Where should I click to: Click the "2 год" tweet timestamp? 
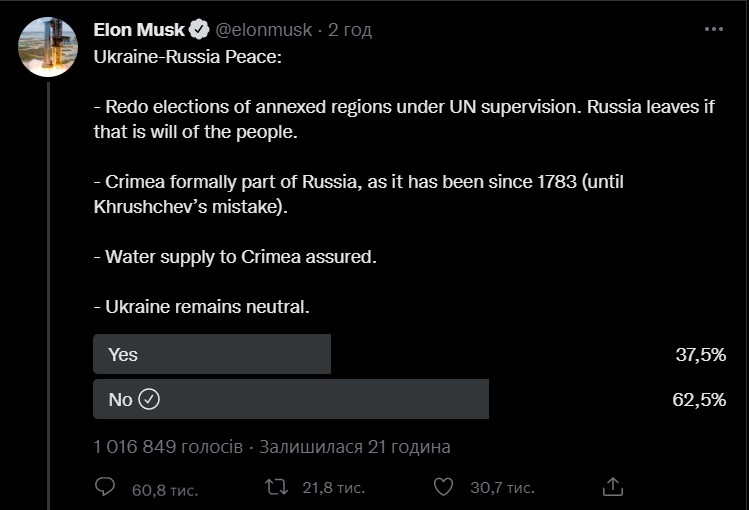348,30
